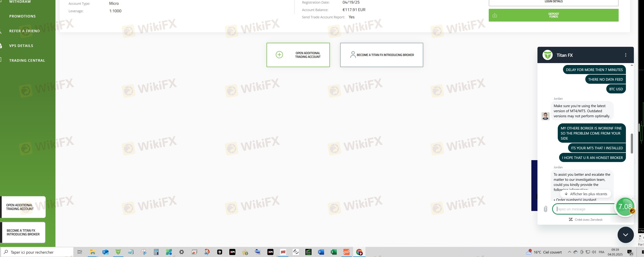
Task: Click the upload icon on the Deposit Funds button
Action: (495, 16)
